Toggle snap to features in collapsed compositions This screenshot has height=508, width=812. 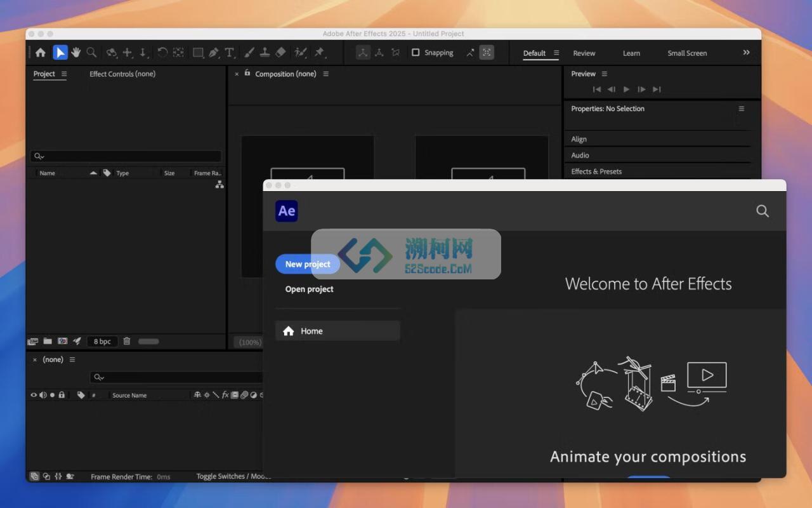tap(487, 53)
